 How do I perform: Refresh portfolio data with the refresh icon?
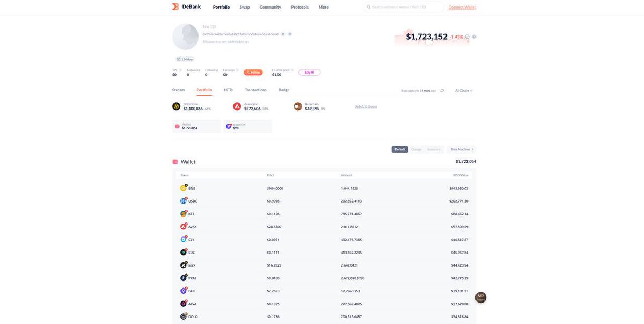click(x=442, y=91)
